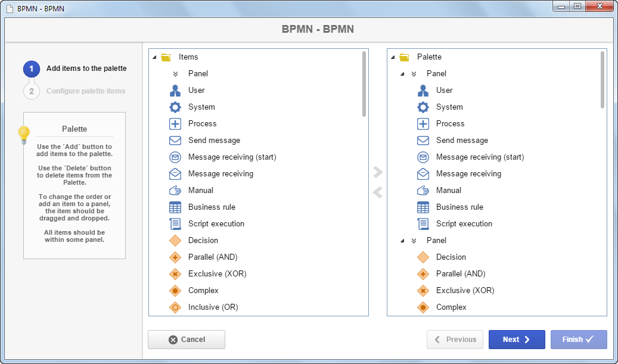Click the Next button
Screen dimensions: 618x364
(x=517, y=340)
